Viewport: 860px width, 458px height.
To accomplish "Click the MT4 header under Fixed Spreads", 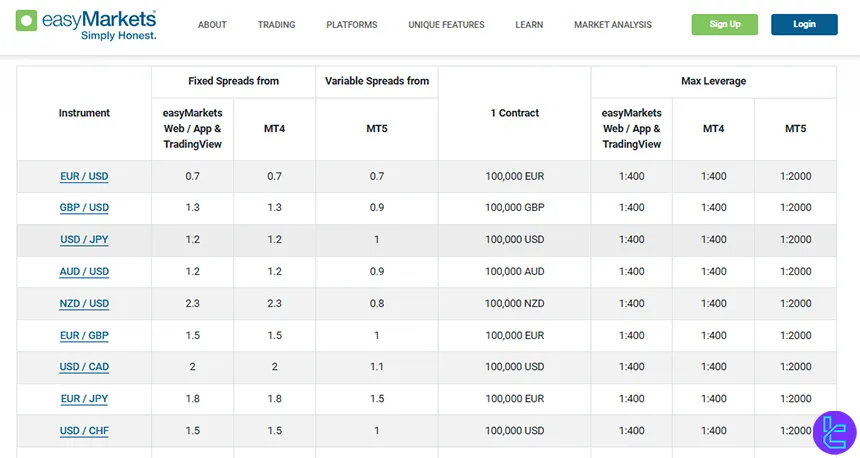I will [274, 129].
